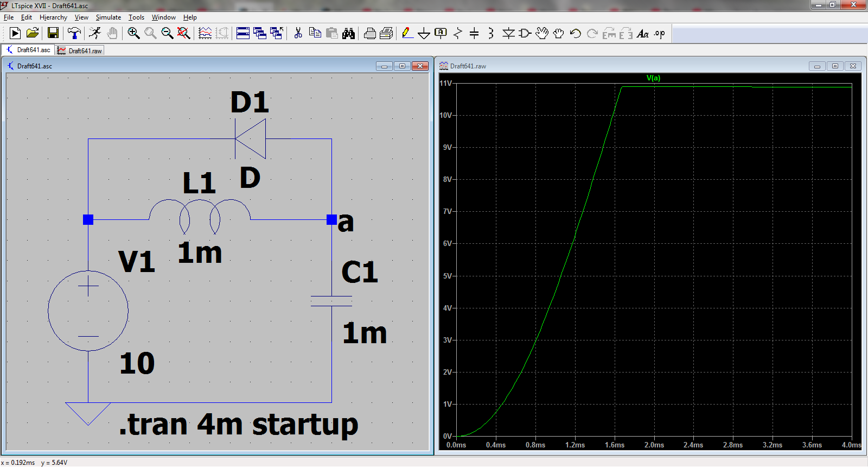This screenshot has width=868, height=467.
Task: Open the Control Panel hammer icon
Action: pos(74,33)
